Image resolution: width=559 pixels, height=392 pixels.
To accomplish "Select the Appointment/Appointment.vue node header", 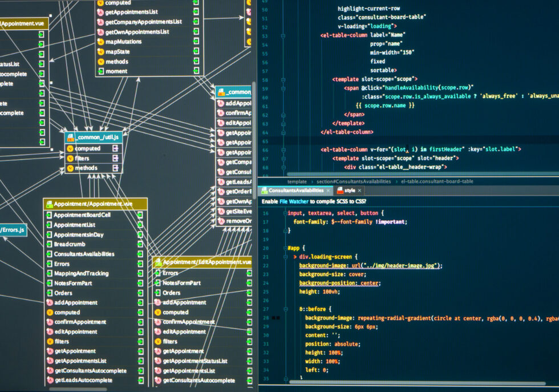I will (95, 204).
